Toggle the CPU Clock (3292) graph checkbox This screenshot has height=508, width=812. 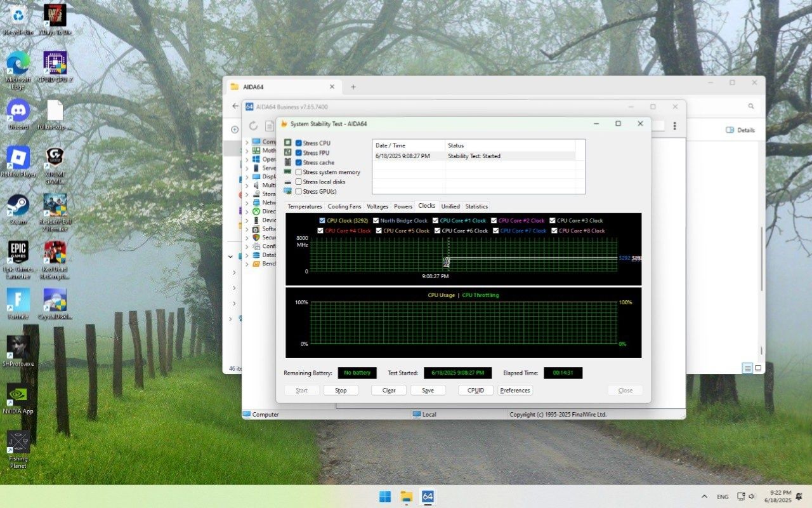tap(322, 220)
